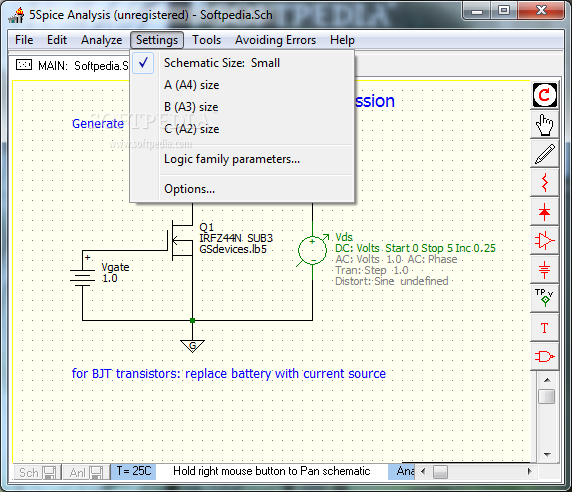Click the Q1 designator label

(x=206, y=228)
